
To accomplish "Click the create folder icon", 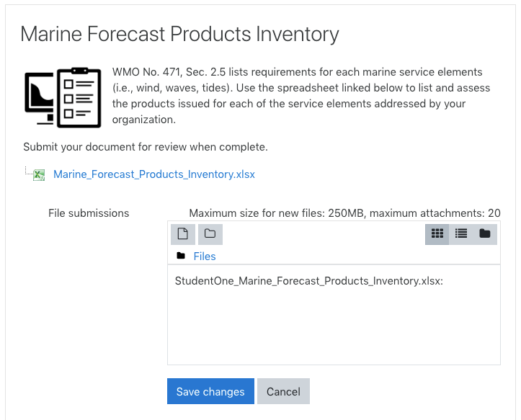I will [x=210, y=234].
